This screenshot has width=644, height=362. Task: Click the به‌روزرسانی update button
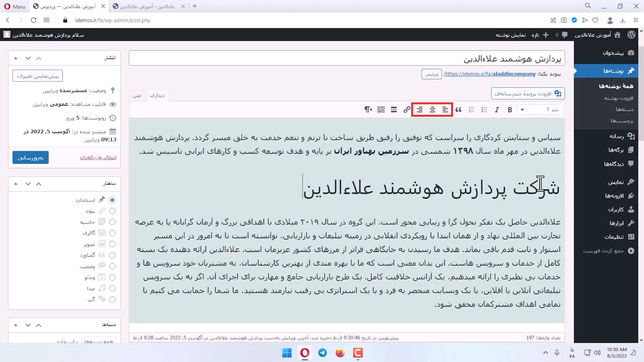pos(31,157)
